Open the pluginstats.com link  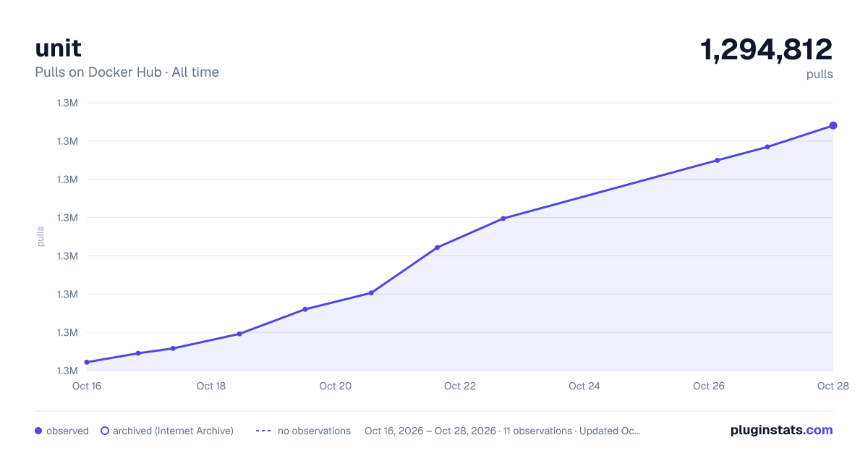pyautogui.click(x=781, y=430)
